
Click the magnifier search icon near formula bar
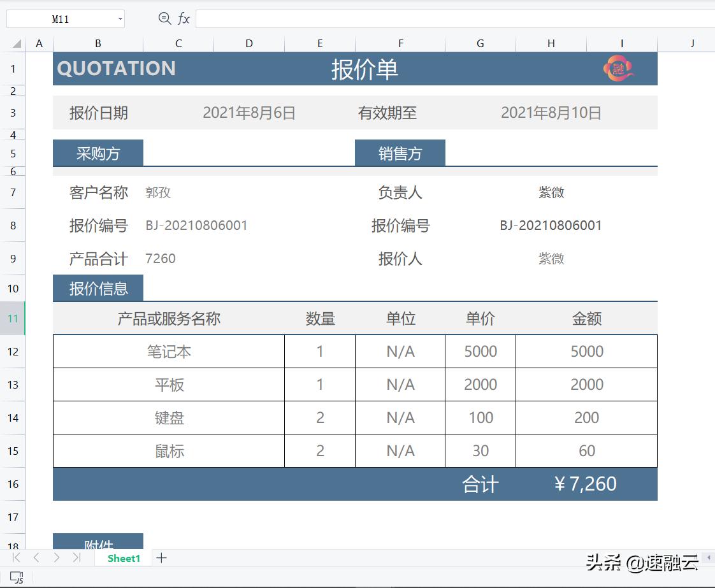point(164,18)
